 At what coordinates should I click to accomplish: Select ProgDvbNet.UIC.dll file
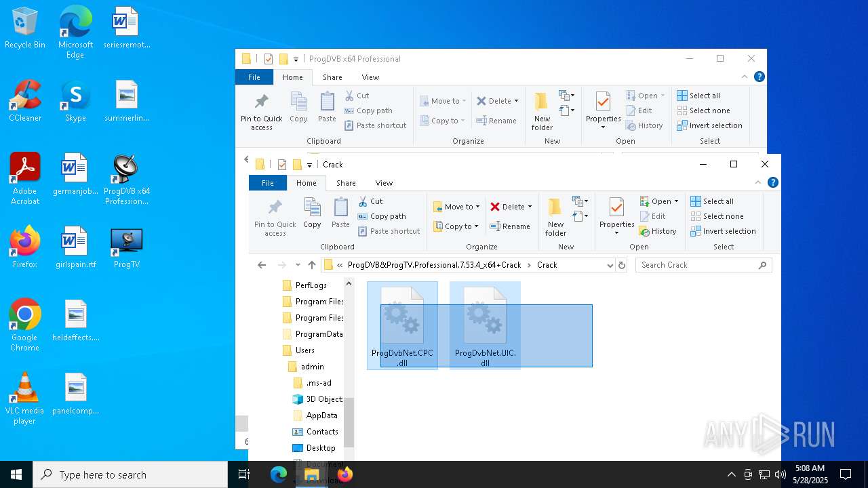pyautogui.click(x=485, y=326)
